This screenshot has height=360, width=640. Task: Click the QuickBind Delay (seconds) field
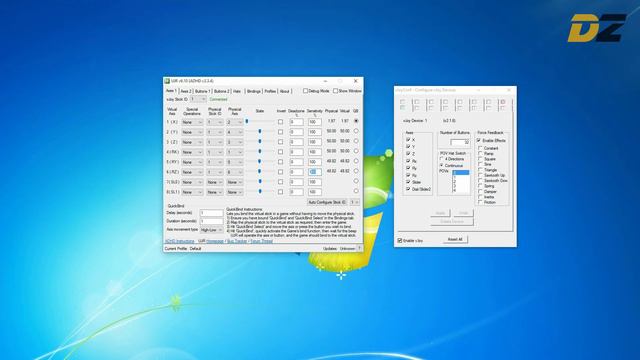tap(211, 213)
